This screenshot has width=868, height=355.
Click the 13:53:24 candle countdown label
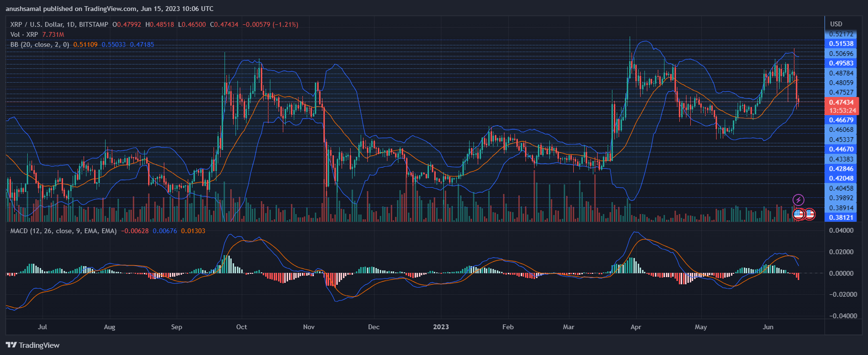pyautogui.click(x=842, y=110)
